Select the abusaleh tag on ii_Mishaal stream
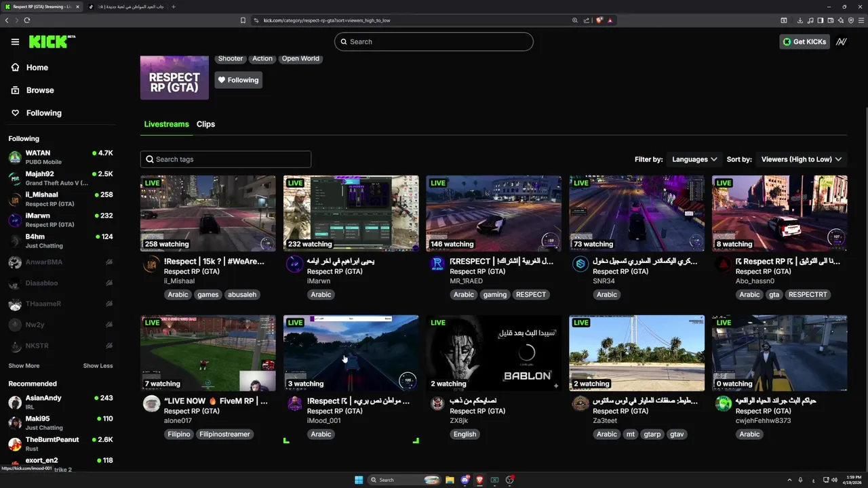Screen dimensions: 868x488 (x=242, y=295)
